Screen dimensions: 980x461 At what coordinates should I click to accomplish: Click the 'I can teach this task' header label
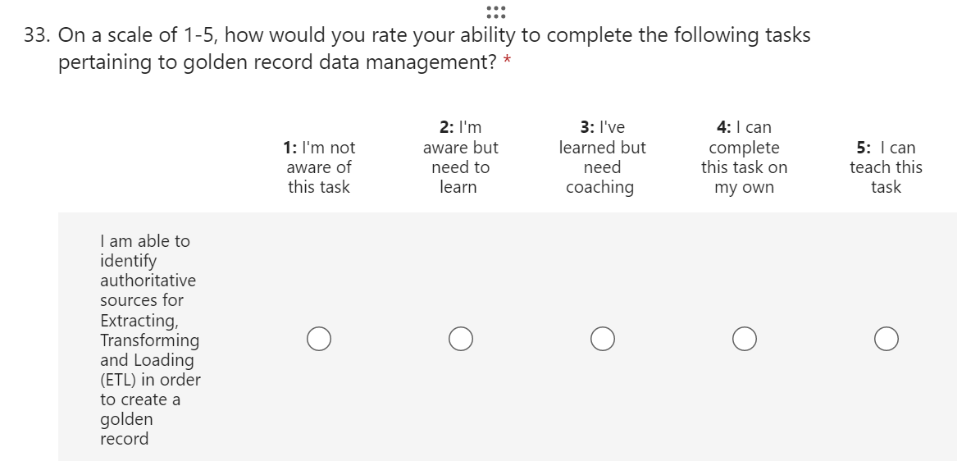click(x=886, y=167)
